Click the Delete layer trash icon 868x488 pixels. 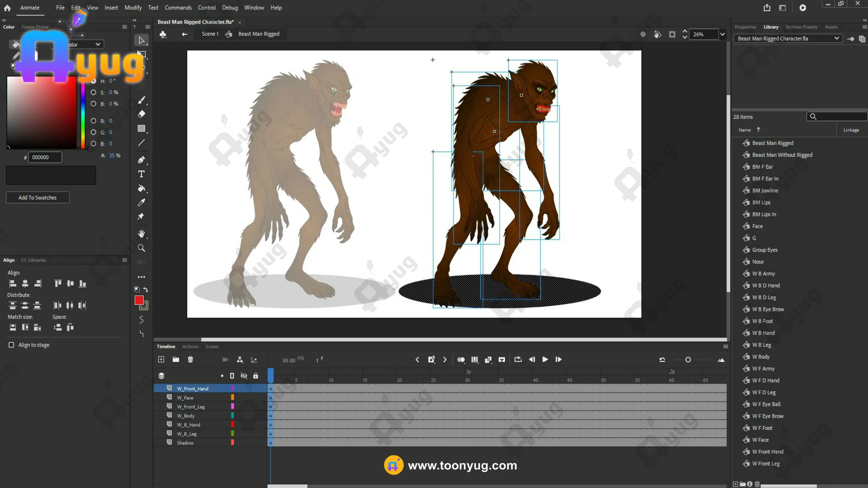tap(190, 360)
